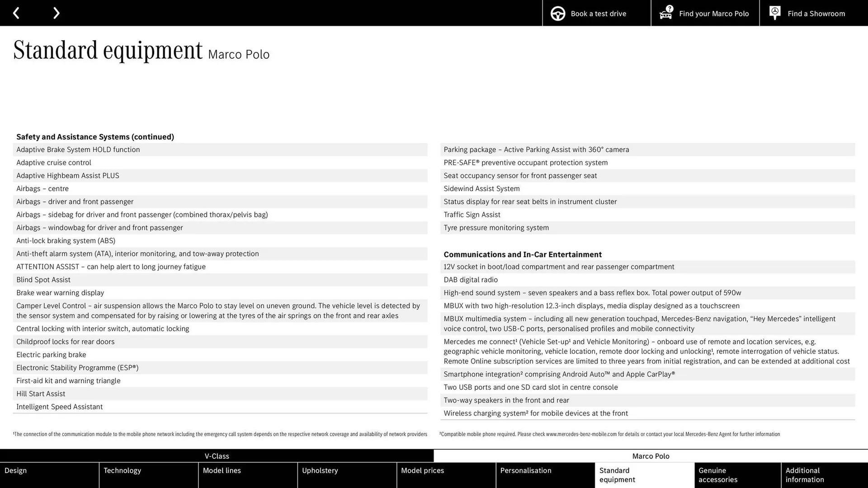The height and width of the screenshot is (488, 868).
Task: Toggle the Marco Polo section header
Action: tap(651, 455)
